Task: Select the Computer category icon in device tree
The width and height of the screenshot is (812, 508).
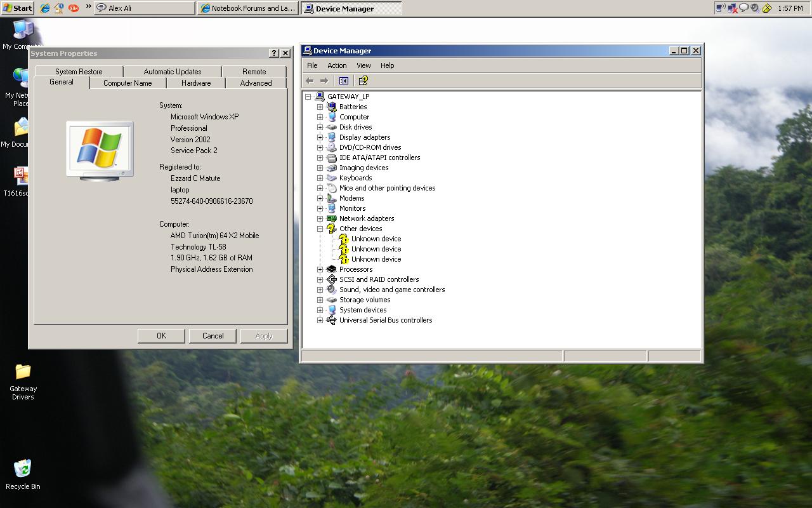Action: [331, 117]
